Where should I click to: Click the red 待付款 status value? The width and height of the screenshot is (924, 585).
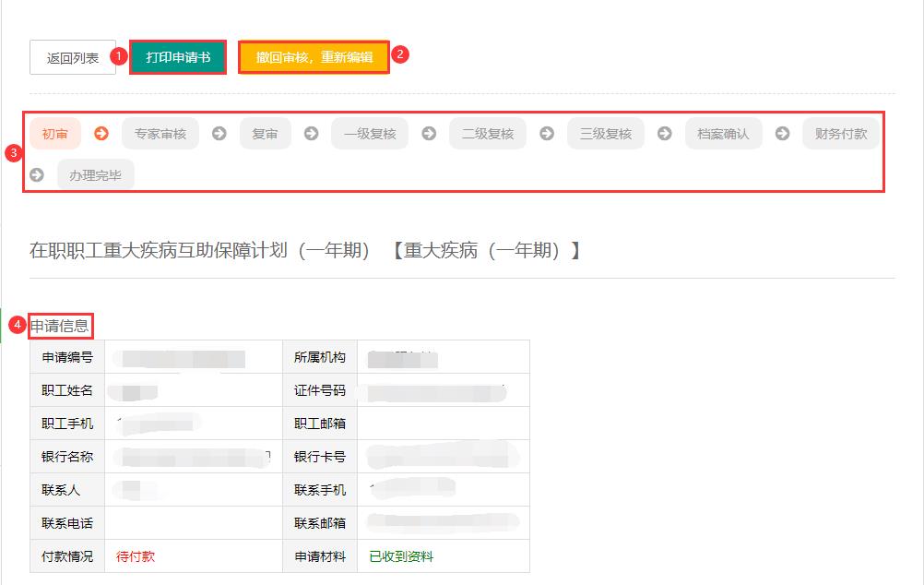coord(136,556)
